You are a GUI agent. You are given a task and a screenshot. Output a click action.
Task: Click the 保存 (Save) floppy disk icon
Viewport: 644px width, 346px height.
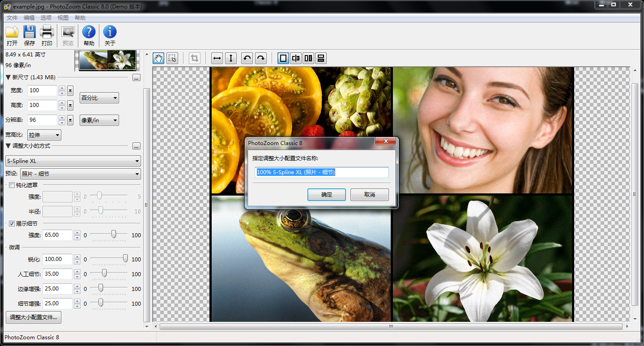pos(30,32)
